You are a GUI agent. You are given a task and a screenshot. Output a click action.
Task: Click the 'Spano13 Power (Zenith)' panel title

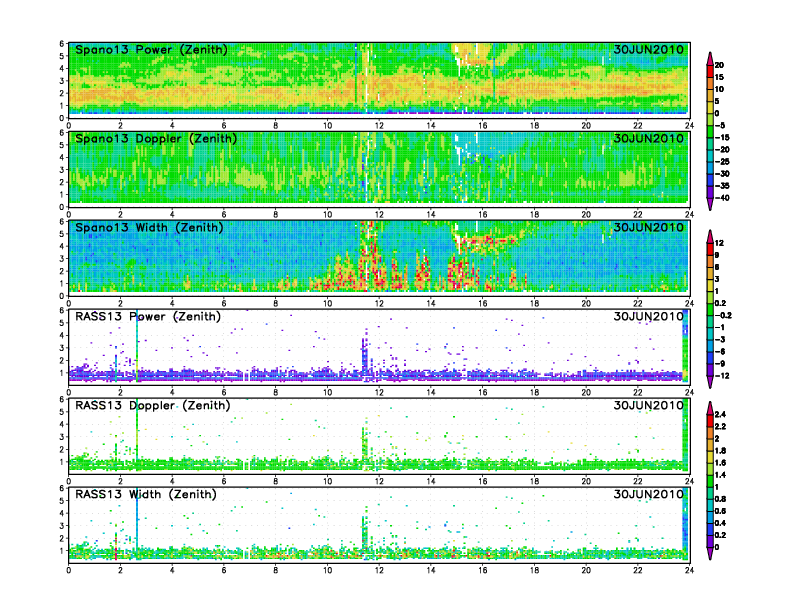(x=151, y=49)
